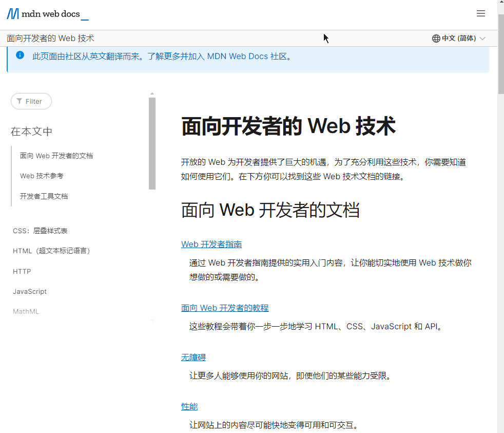Click sidebar scroll up arrow
Screen dimensions: 504x433
152,93
